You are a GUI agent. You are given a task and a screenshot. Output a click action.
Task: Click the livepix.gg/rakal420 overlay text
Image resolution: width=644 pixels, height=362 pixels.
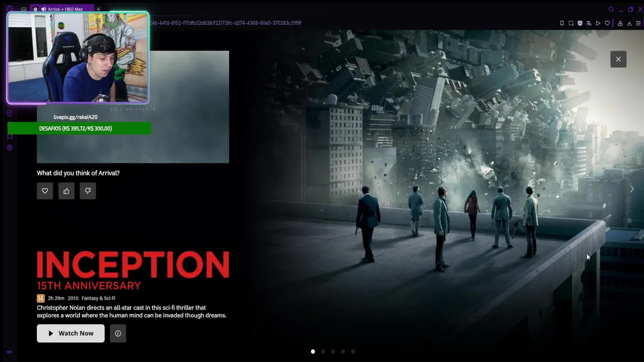[x=75, y=117]
